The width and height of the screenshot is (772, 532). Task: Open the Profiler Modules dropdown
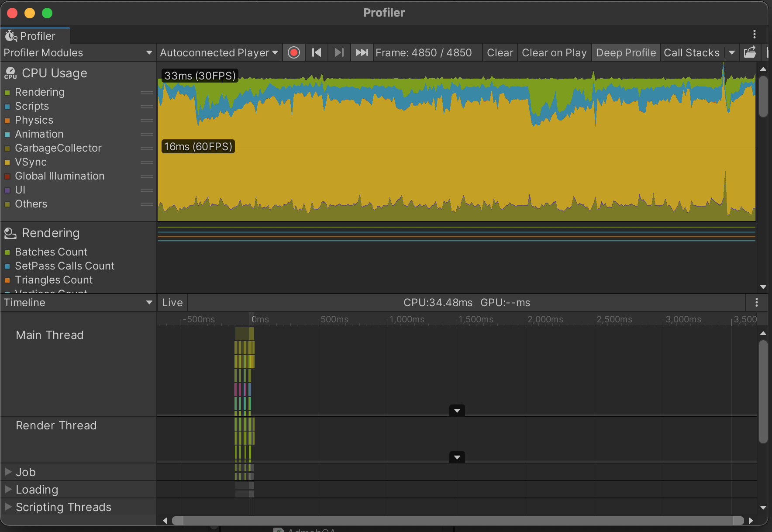(x=78, y=53)
